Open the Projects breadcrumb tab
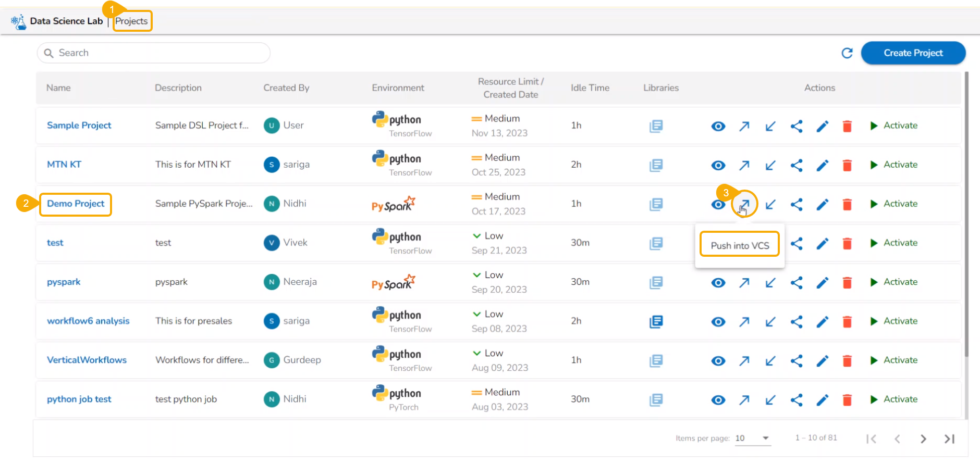This screenshot has width=980, height=463. (131, 21)
